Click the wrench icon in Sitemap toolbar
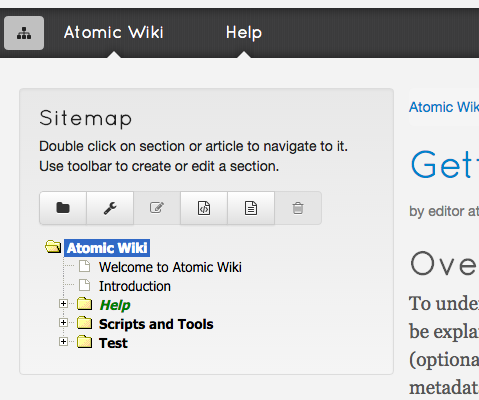The image size is (479, 400). click(x=110, y=208)
